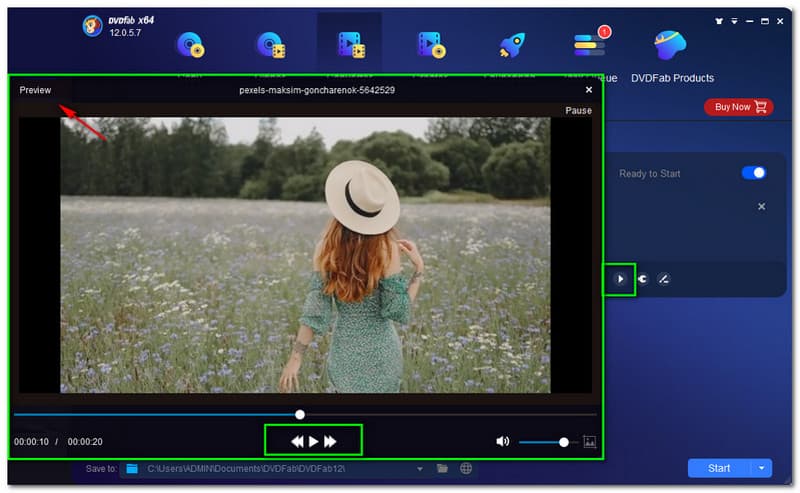Open the Ripper module icon
800x493 pixels.
270,44
